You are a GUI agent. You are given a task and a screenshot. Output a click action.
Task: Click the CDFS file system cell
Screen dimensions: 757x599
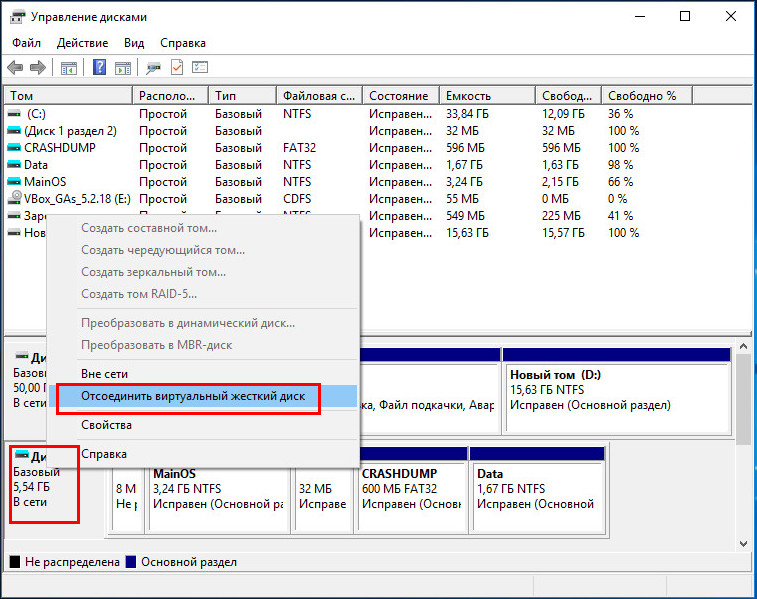click(297, 199)
